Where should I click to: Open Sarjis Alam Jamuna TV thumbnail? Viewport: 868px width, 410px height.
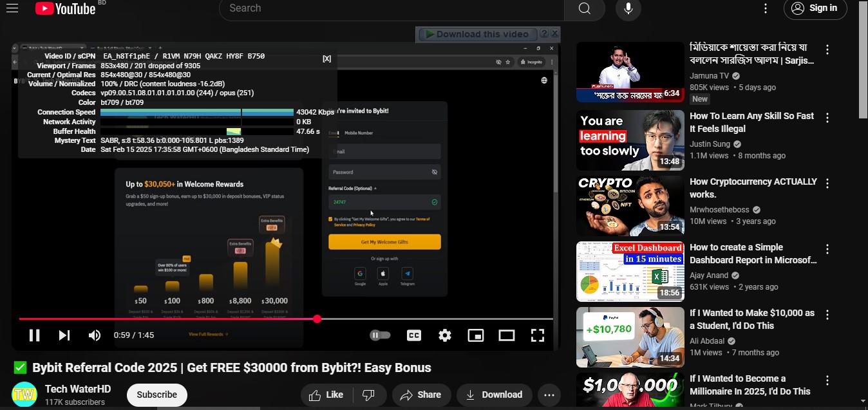630,72
